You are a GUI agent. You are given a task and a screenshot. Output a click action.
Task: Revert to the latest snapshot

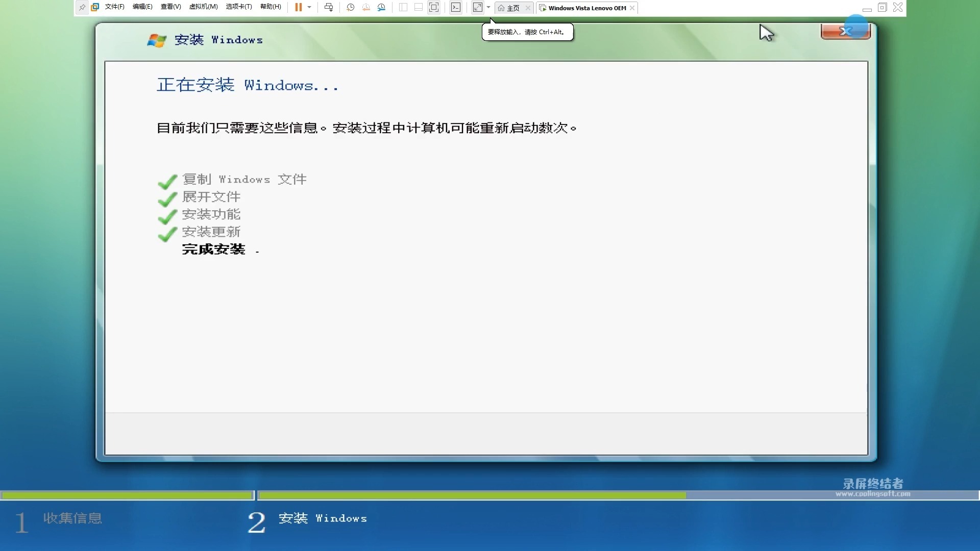pyautogui.click(x=365, y=7)
